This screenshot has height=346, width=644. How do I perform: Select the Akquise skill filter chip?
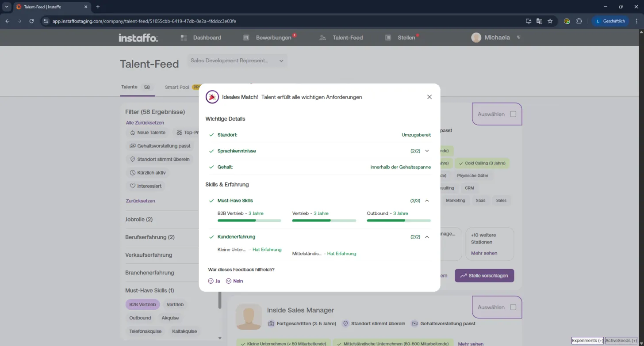point(170,318)
